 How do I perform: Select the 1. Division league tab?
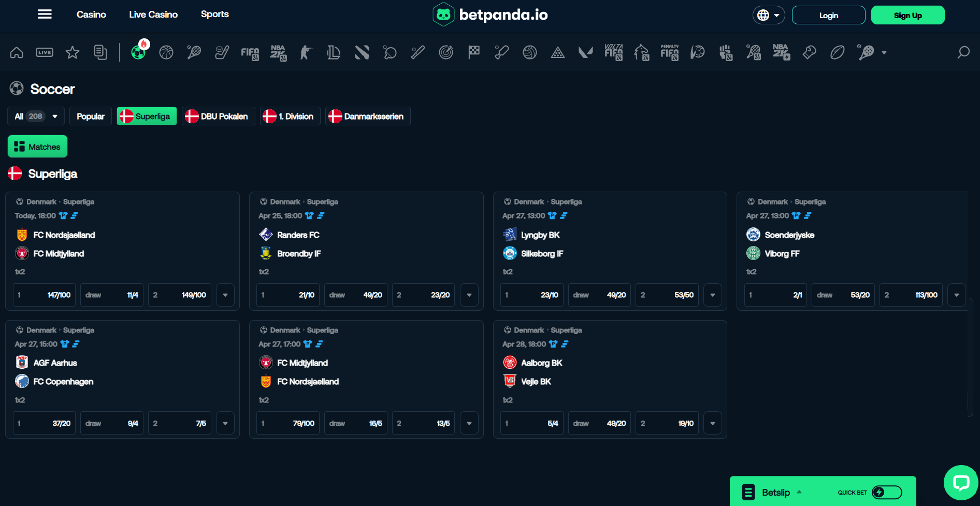290,117
